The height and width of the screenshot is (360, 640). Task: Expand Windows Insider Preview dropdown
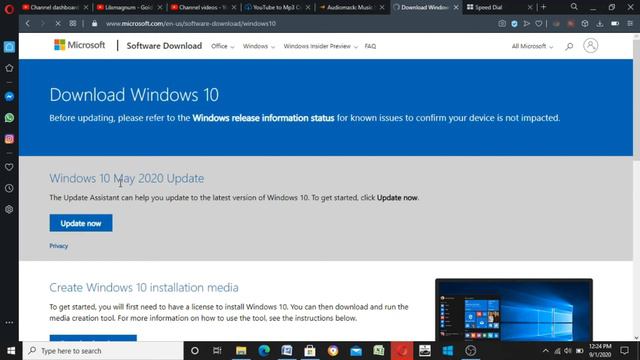[320, 46]
